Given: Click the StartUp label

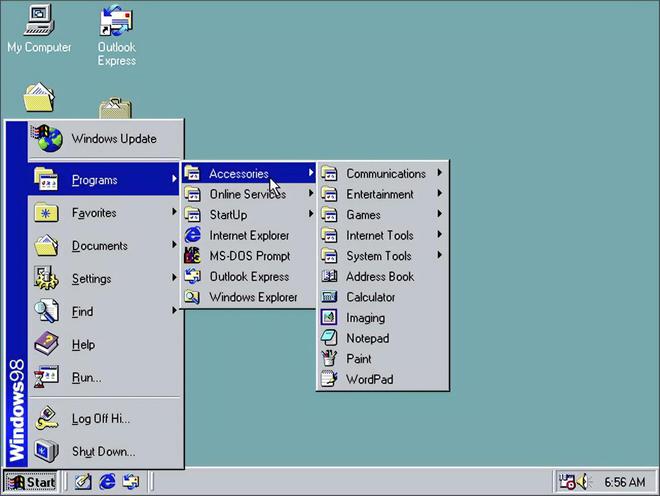Looking at the screenshot, I should pyautogui.click(x=228, y=215).
